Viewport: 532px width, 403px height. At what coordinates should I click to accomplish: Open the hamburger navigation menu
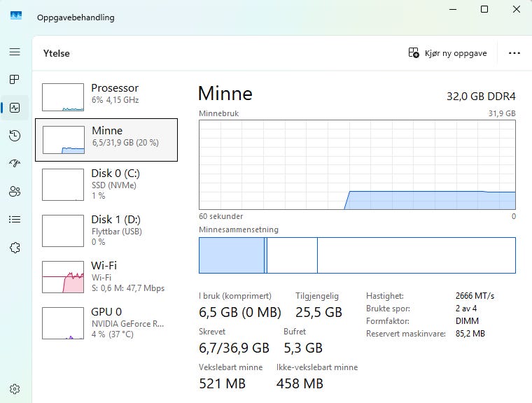tap(15, 52)
